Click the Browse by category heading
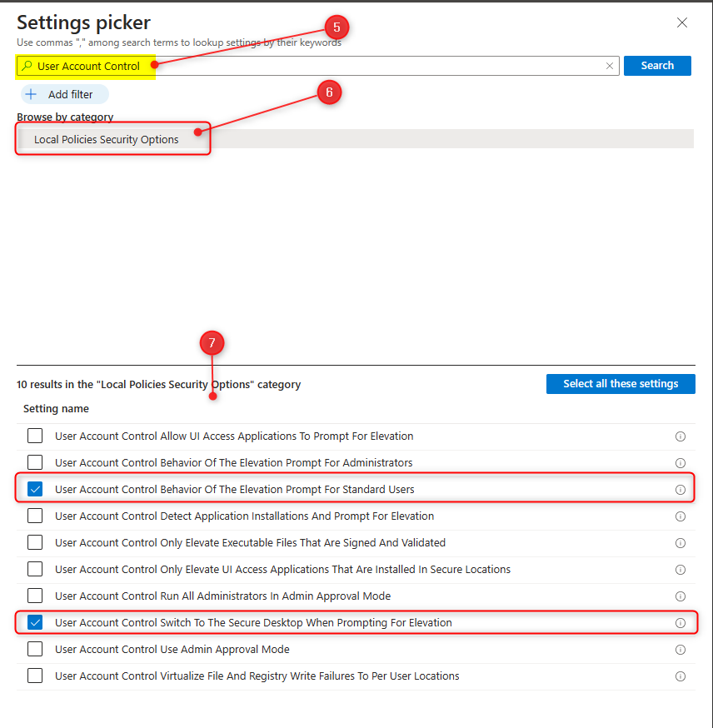Screen dimensions: 713x728 (65, 117)
